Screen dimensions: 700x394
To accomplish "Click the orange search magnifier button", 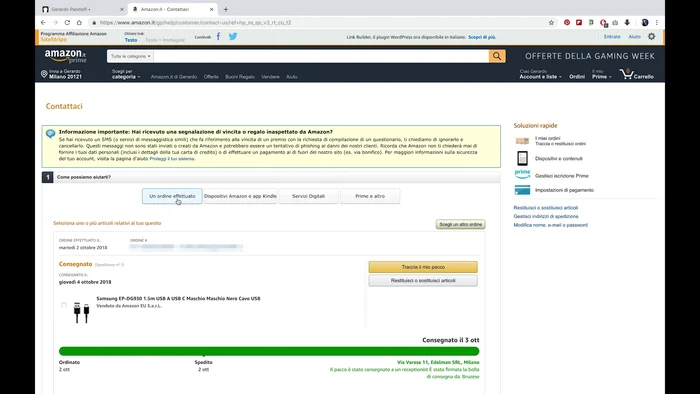I will (x=497, y=56).
